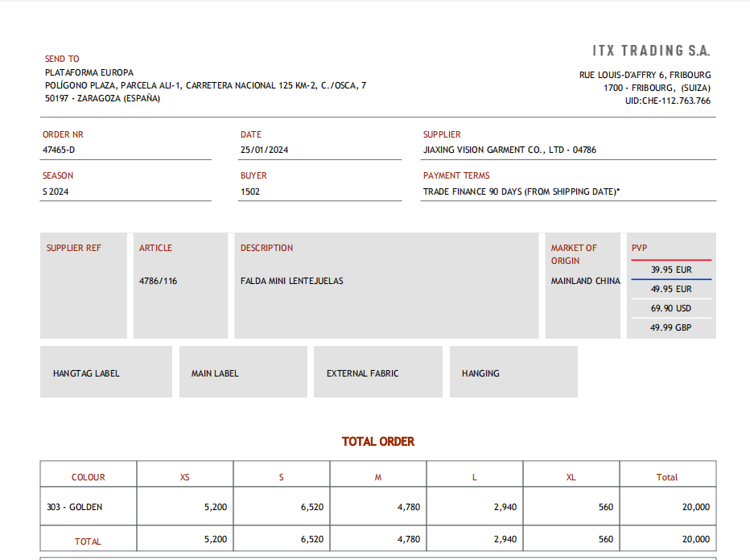Select the date value 25/01/2024
Viewport: 750px width, 560px height.
(x=264, y=150)
